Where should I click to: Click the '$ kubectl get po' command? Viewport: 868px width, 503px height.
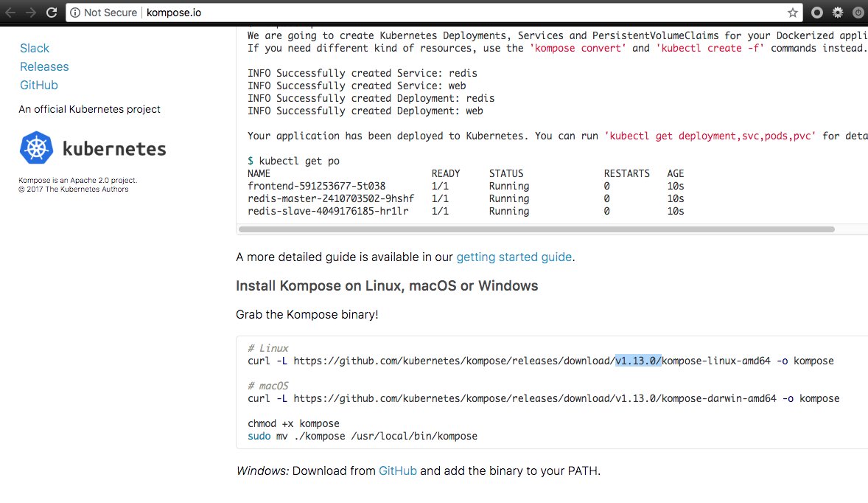[x=293, y=161]
